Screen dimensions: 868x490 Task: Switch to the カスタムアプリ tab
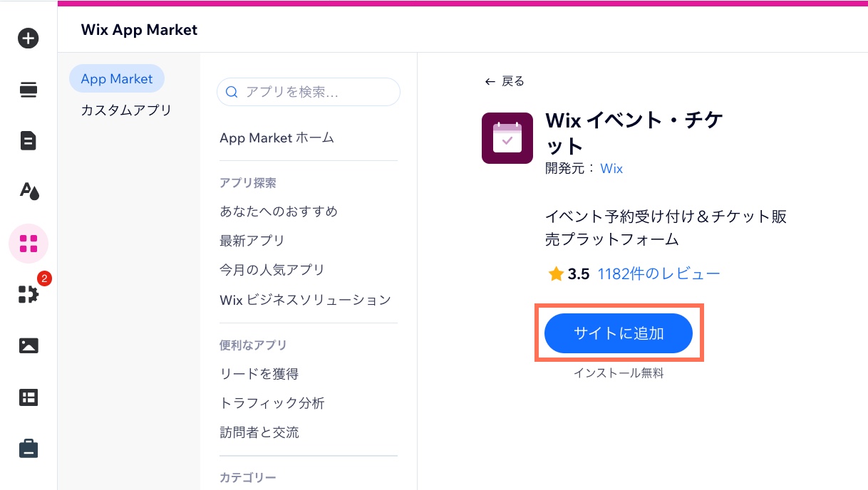pos(125,110)
